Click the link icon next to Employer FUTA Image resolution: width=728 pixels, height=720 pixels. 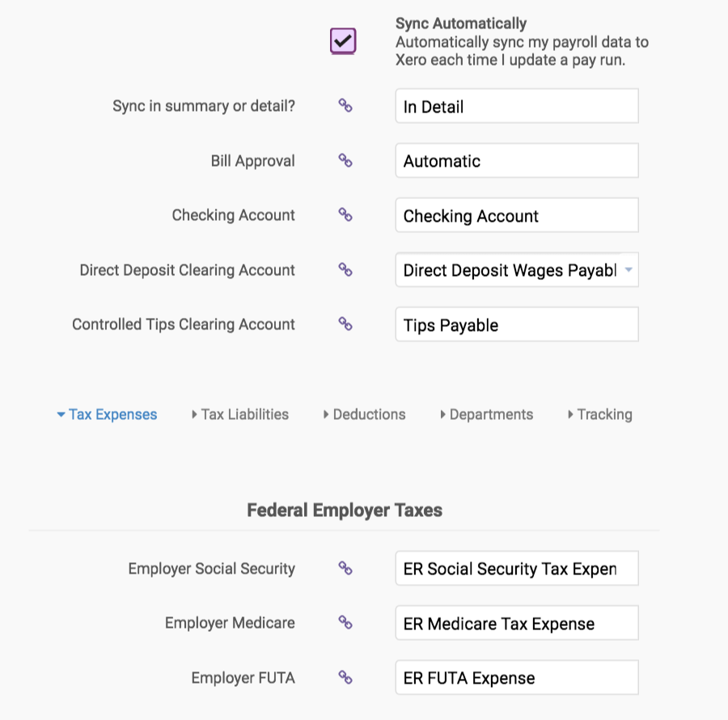pos(345,677)
